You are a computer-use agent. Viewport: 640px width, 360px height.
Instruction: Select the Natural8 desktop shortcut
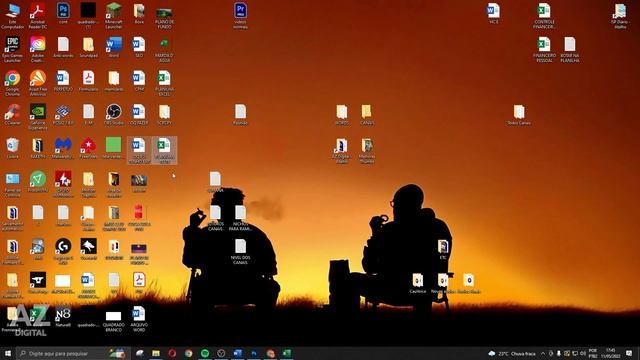[63, 318]
